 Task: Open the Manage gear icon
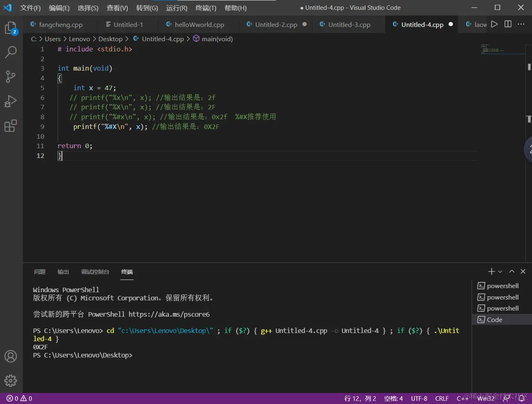(x=11, y=381)
